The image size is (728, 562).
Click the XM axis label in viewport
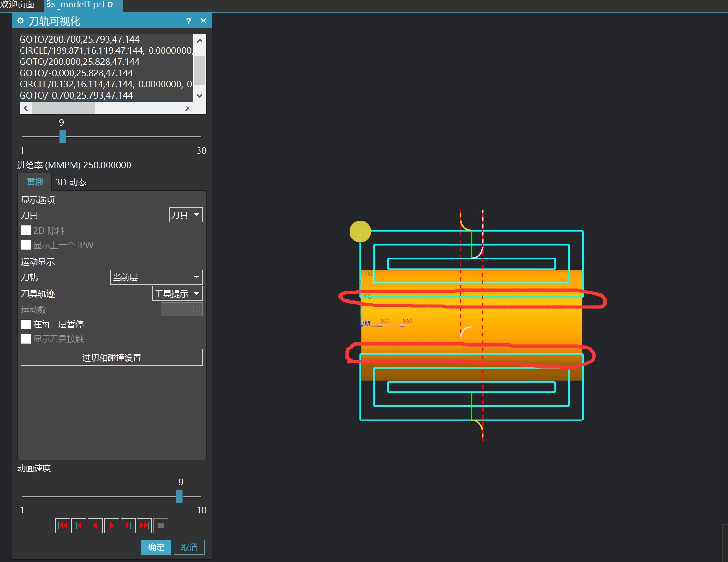(x=407, y=321)
